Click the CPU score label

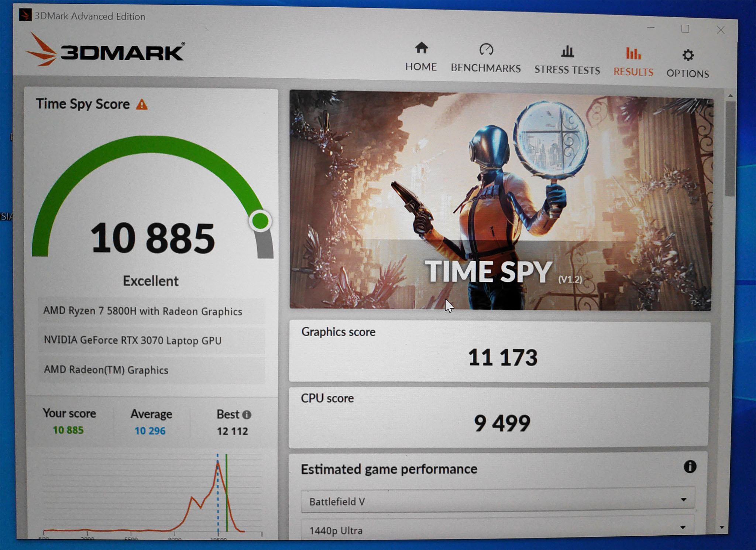pyautogui.click(x=327, y=398)
